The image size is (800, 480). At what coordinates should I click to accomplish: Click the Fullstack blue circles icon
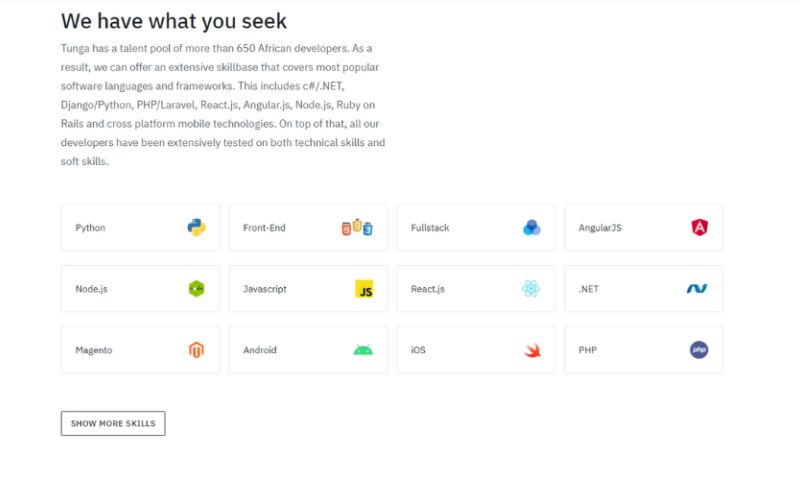(x=532, y=228)
